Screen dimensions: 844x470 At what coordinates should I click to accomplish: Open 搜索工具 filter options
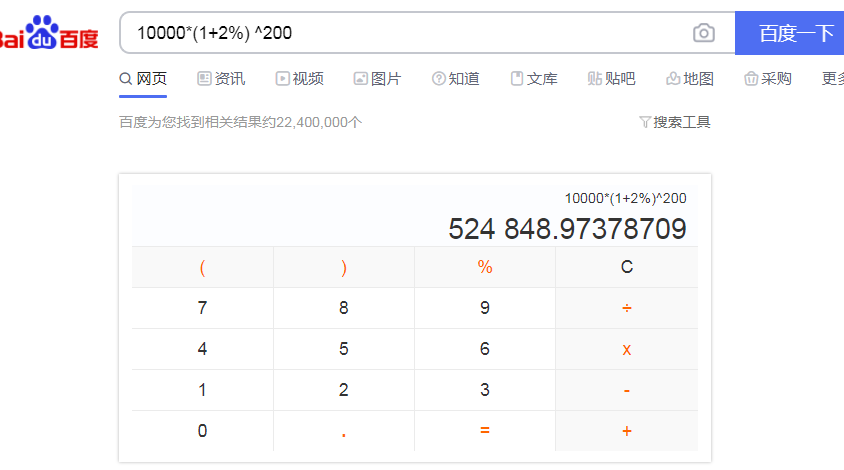click(675, 122)
